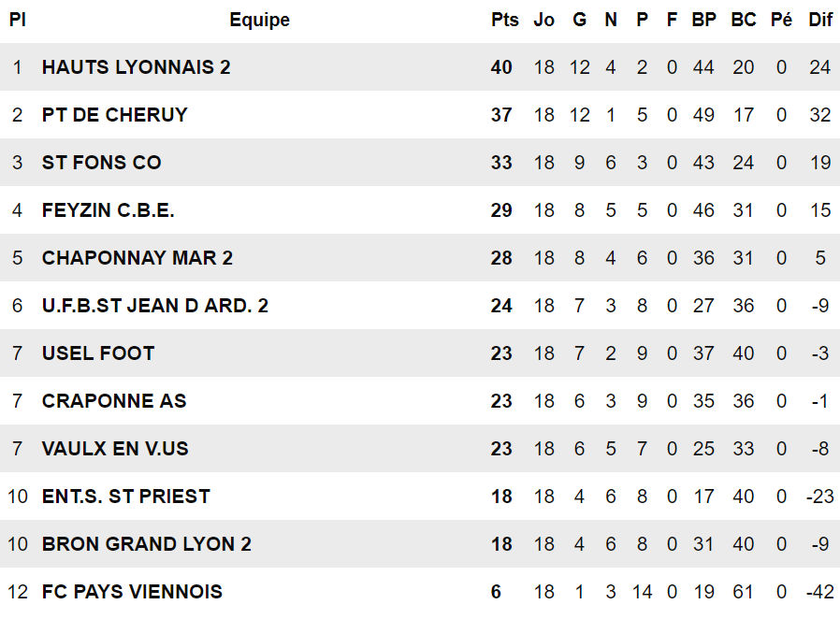Open the CRAPONNE AS team link

(x=114, y=401)
